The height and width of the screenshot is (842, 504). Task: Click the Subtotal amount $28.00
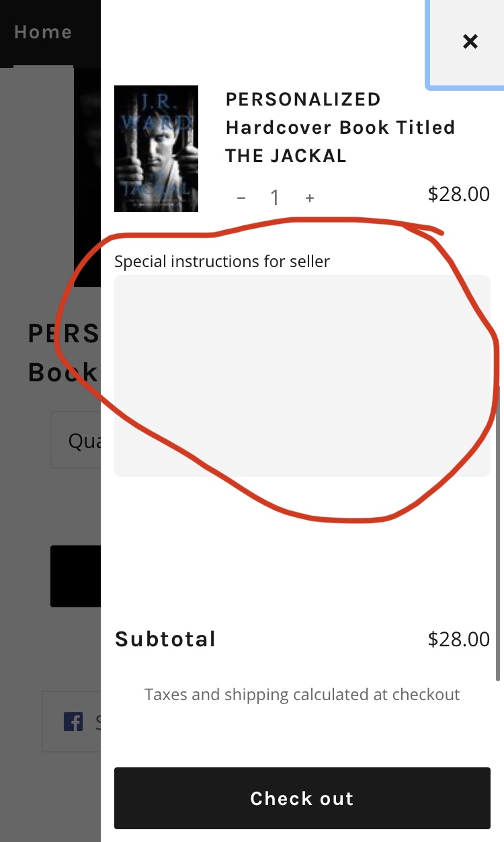tap(459, 639)
